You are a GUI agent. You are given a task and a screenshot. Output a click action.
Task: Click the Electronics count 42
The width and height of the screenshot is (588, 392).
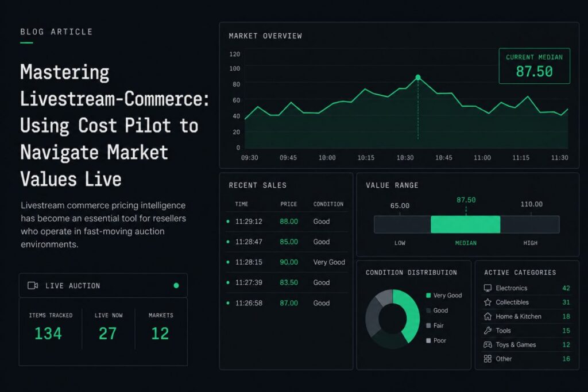[566, 288]
